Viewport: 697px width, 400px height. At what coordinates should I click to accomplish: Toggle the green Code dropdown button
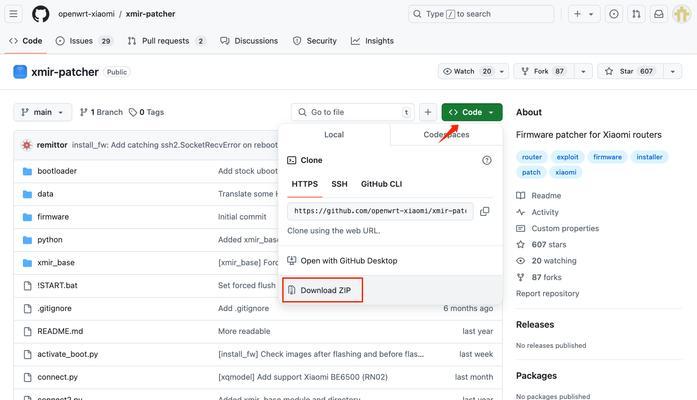click(x=472, y=112)
